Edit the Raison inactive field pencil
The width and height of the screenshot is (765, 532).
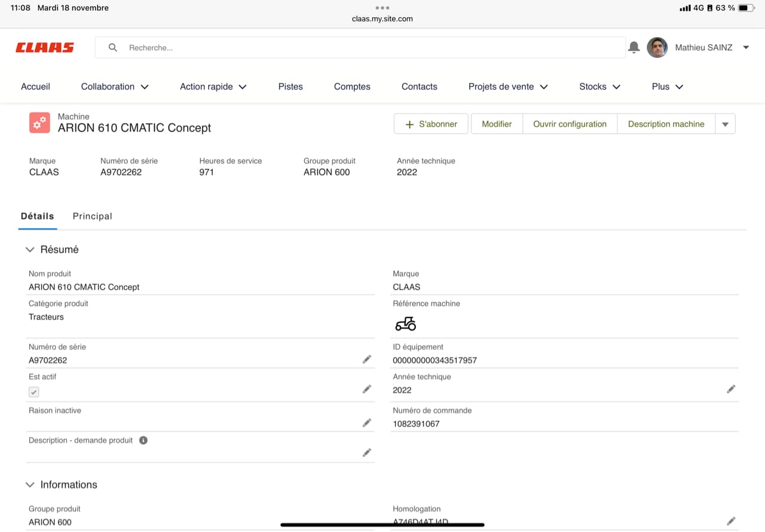coord(367,423)
